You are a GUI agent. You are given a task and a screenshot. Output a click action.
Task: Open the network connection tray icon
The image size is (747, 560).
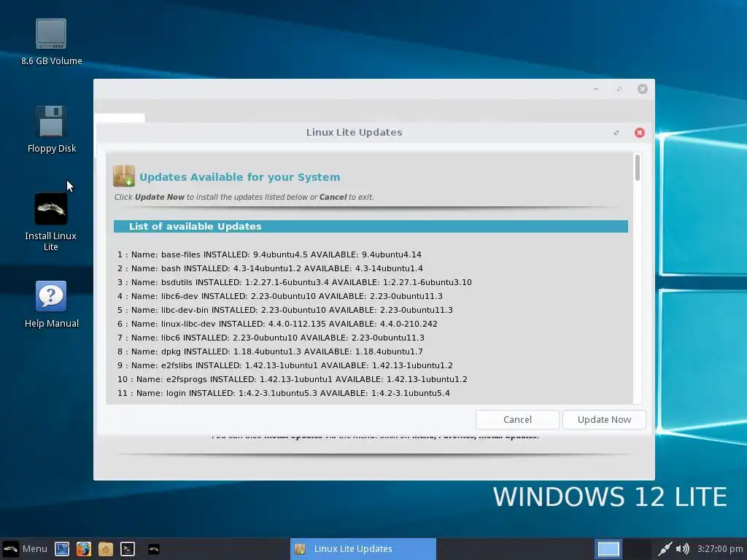point(665,548)
